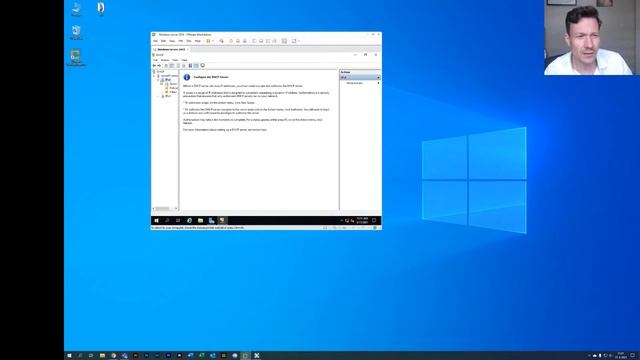Screen dimensions: 640x360
Task: Open More Actions in the Actions pane
Action: pyautogui.click(x=354, y=83)
